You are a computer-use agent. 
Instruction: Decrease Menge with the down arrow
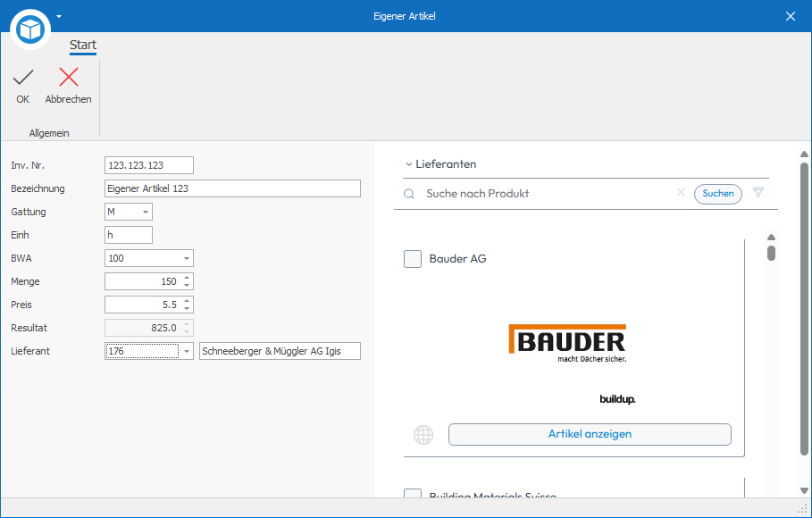click(187, 286)
